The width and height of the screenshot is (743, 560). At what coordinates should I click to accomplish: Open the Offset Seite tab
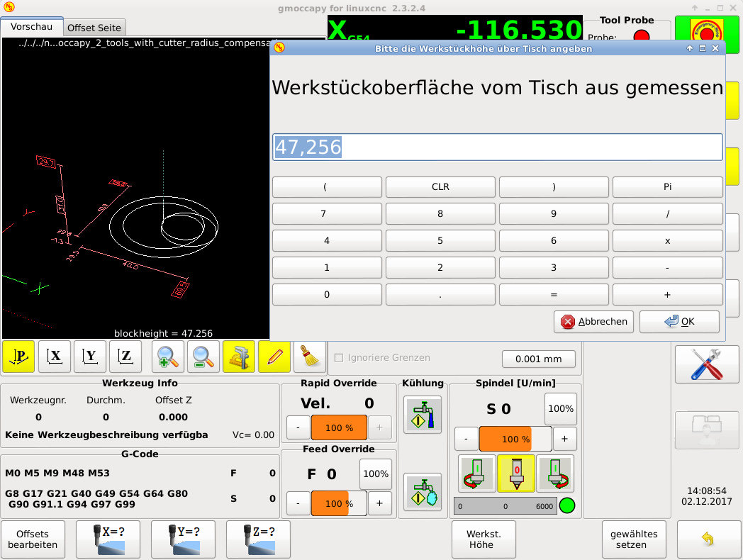(94, 28)
